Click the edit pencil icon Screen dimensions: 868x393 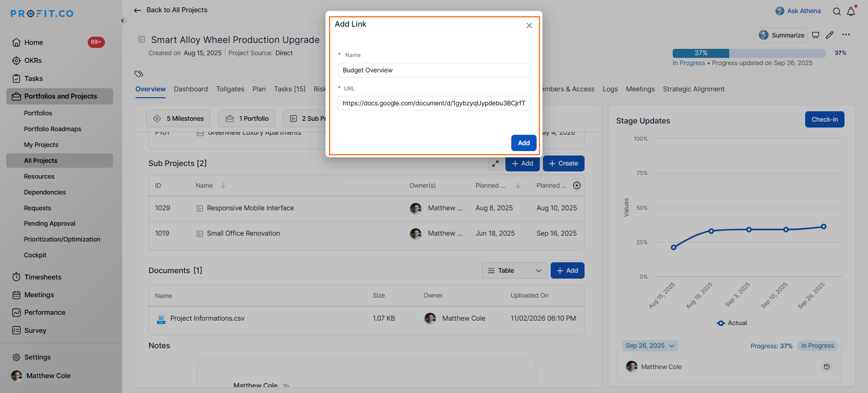[x=830, y=35]
